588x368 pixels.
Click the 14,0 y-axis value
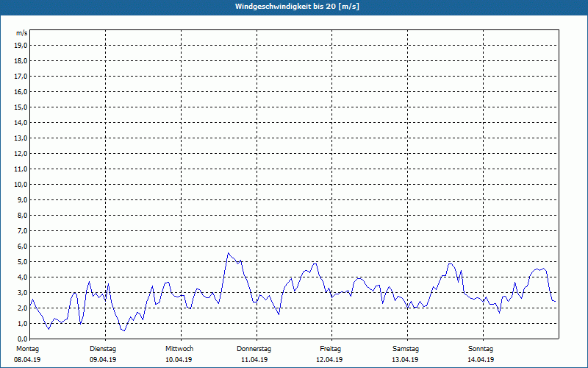(21, 122)
